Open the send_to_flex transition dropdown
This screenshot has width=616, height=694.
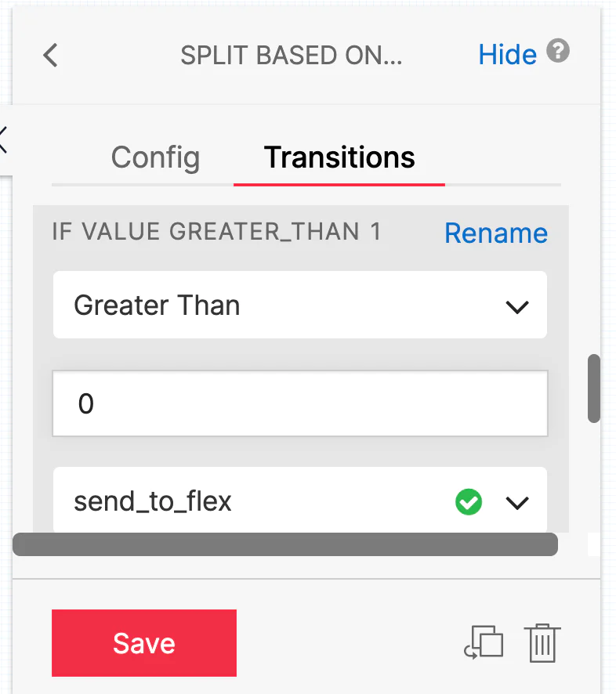point(300,501)
